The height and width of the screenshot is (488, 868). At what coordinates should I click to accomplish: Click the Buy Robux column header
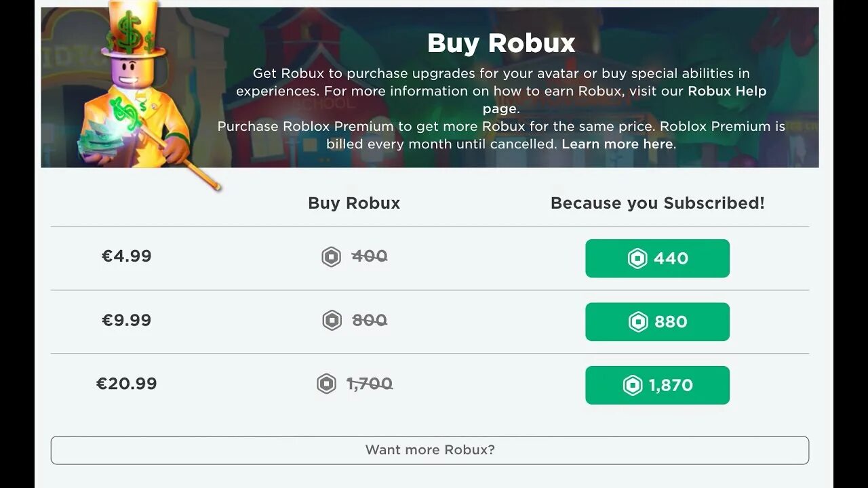[354, 203]
